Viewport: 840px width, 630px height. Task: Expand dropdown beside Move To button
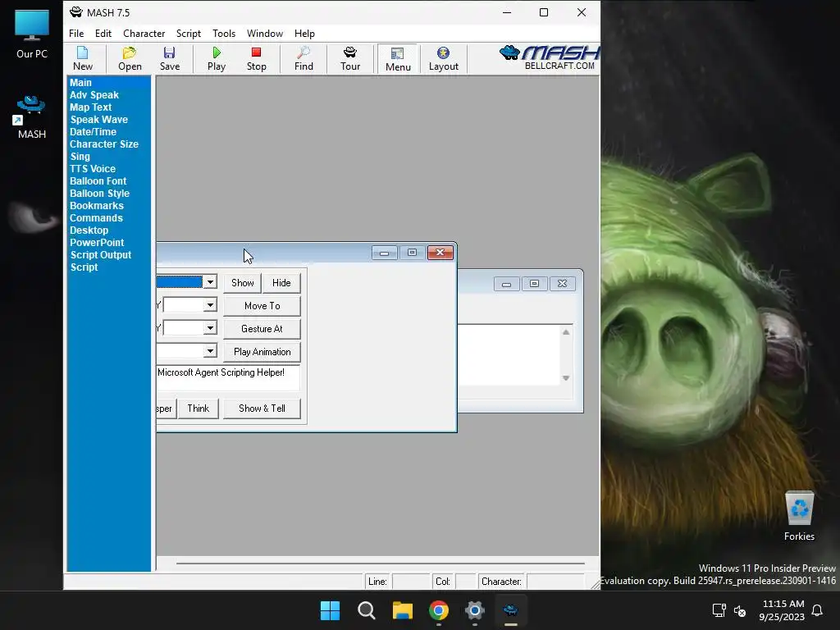point(210,305)
